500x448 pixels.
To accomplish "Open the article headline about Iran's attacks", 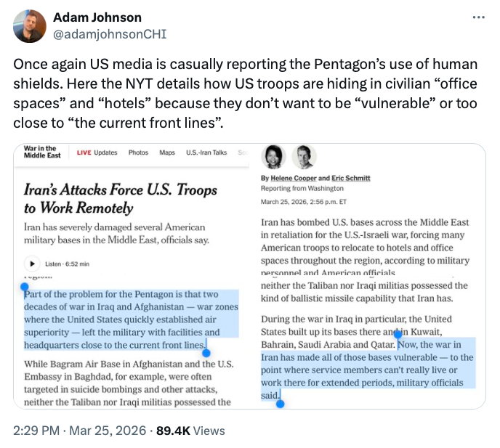I will pos(121,198).
